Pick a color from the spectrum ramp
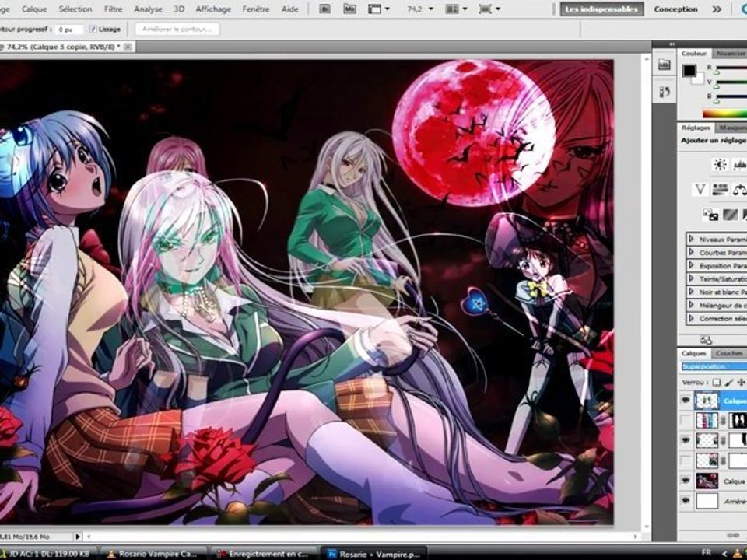The width and height of the screenshot is (747, 560). (x=724, y=114)
